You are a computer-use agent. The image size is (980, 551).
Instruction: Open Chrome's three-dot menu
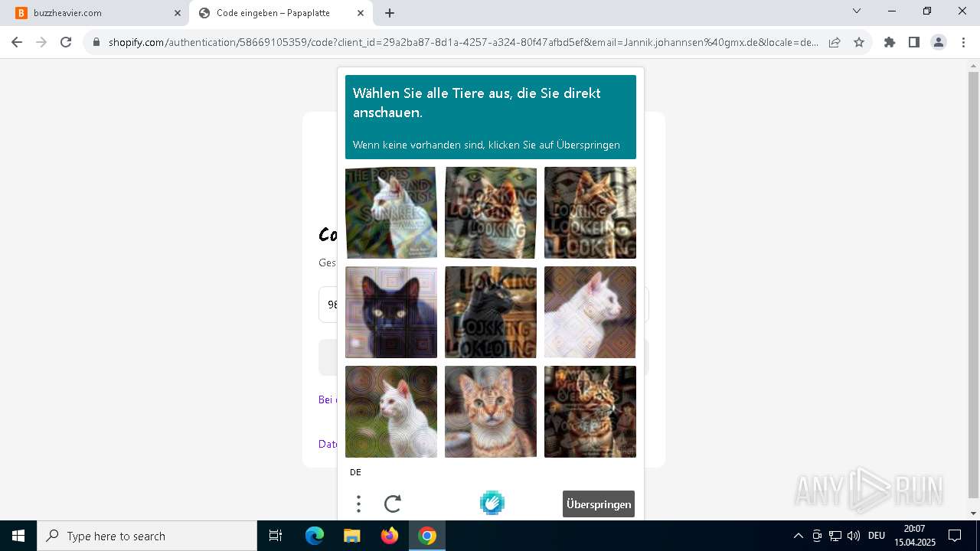962,43
